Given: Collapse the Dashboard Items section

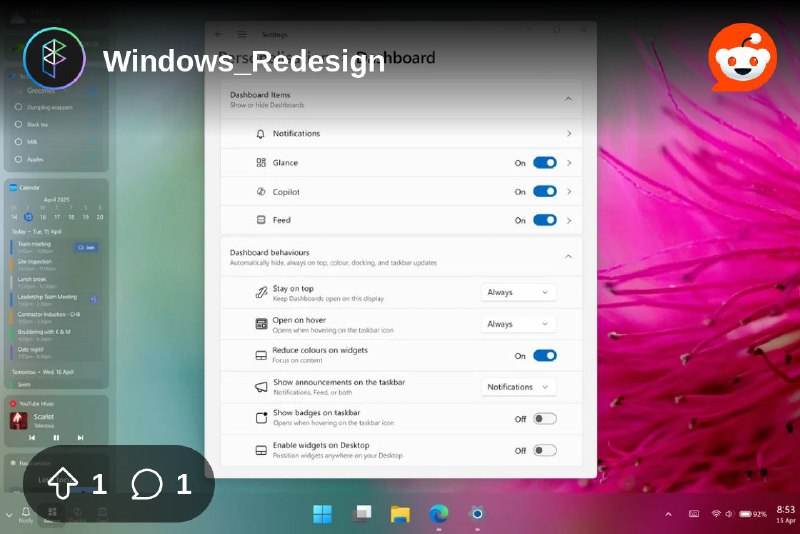Looking at the screenshot, I should coord(568,99).
